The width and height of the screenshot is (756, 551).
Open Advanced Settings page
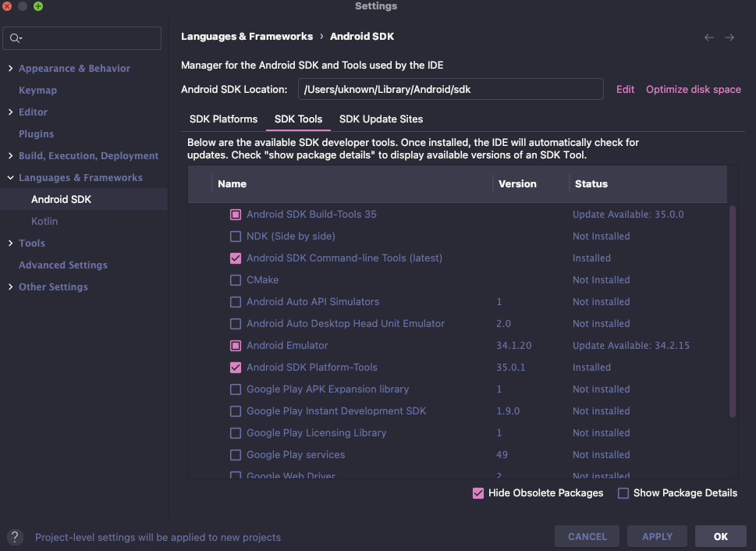pyautogui.click(x=63, y=265)
